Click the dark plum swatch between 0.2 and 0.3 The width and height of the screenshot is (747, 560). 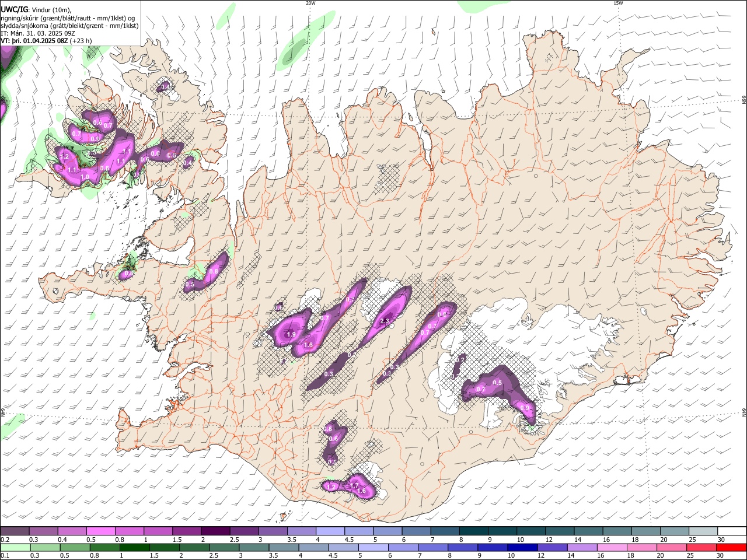[15, 531]
